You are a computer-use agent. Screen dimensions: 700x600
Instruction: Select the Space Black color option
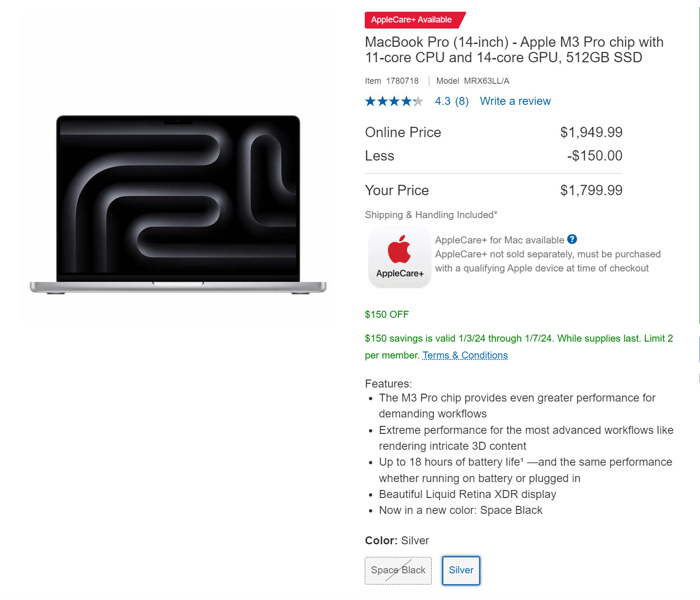398,570
